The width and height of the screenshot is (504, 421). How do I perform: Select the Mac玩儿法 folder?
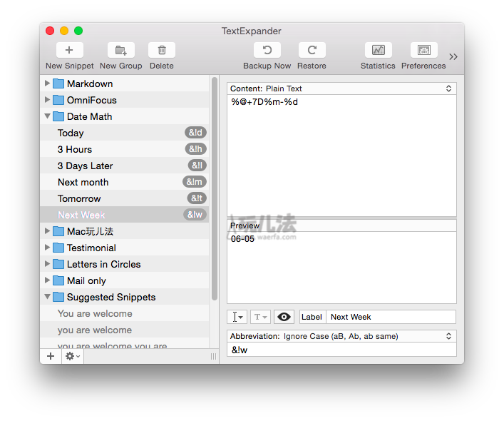(125, 231)
